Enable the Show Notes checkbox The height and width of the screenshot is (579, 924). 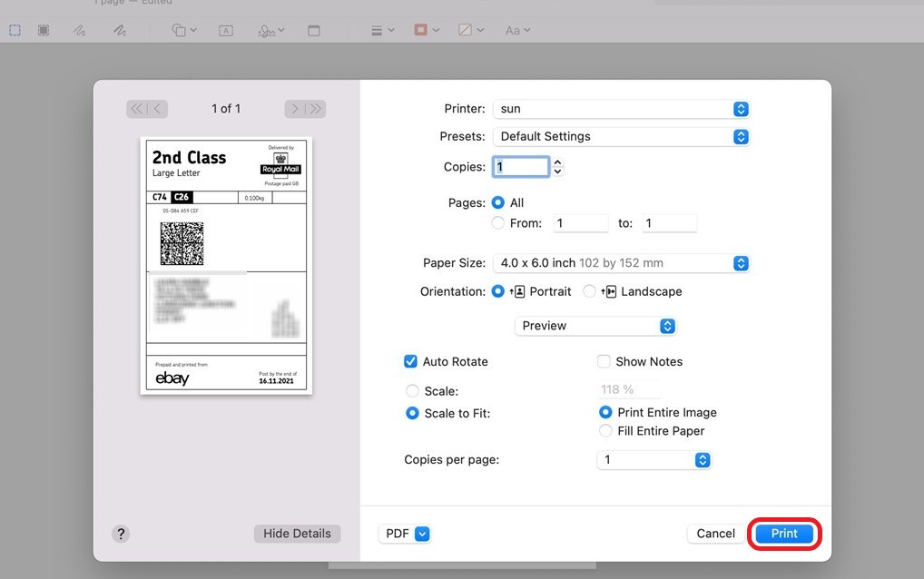point(604,361)
